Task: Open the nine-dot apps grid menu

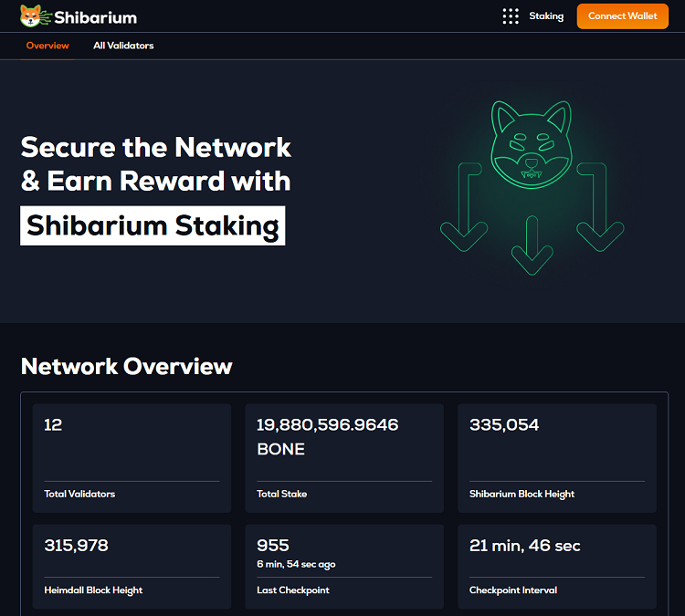Action: [x=511, y=16]
